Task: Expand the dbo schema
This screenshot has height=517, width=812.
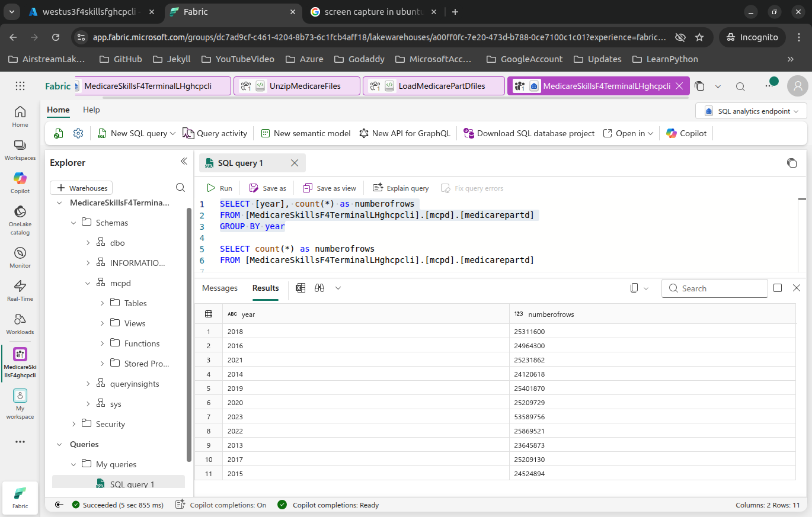Action: tap(88, 243)
